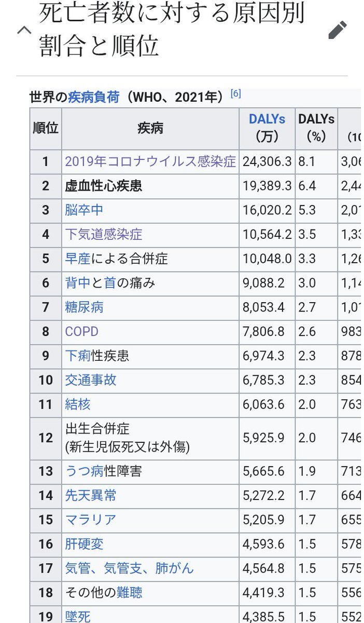Tap the pencil edit section icon

[338, 30]
